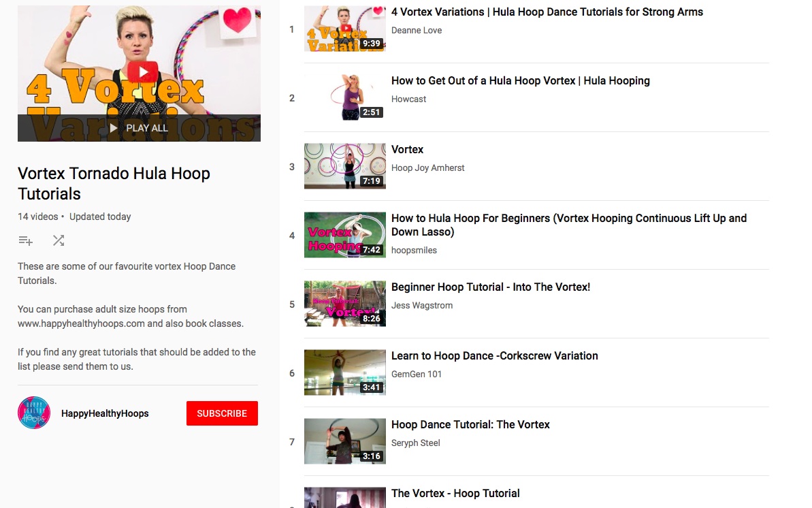Viewport: 812px width, 508px height.
Task: Click the 14 videos count text
Action: point(38,217)
